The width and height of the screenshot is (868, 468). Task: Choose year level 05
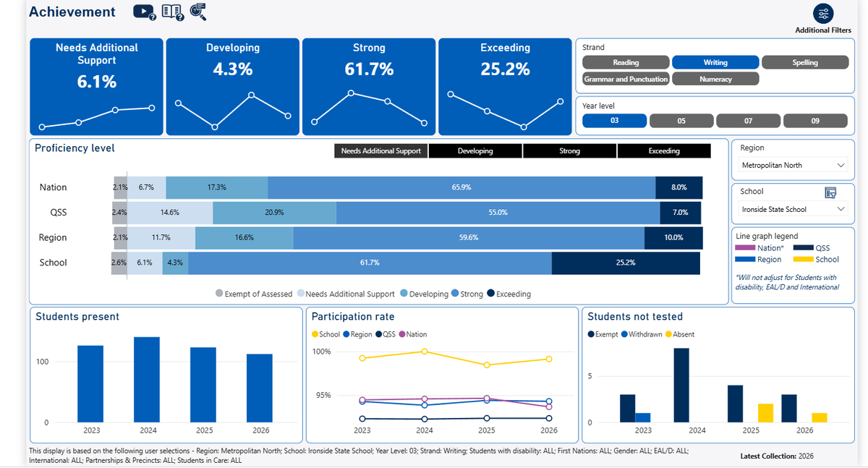(x=681, y=121)
